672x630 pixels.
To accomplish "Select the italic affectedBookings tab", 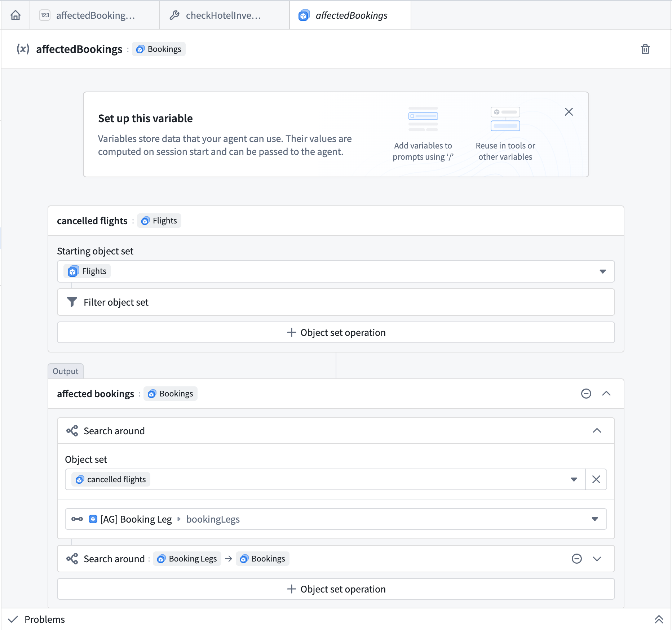I will pyautogui.click(x=350, y=15).
